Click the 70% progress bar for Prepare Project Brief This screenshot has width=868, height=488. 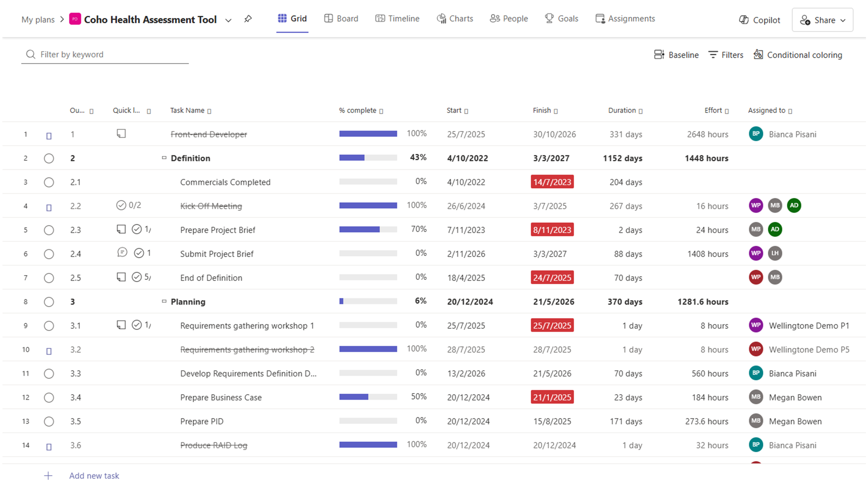click(x=368, y=229)
